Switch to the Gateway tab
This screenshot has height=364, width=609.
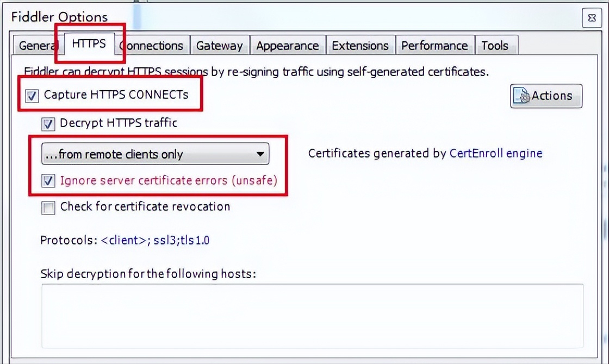coord(220,46)
